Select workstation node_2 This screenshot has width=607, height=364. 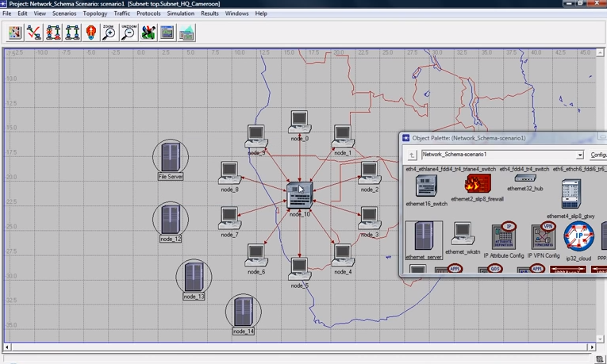pyautogui.click(x=370, y=173)
